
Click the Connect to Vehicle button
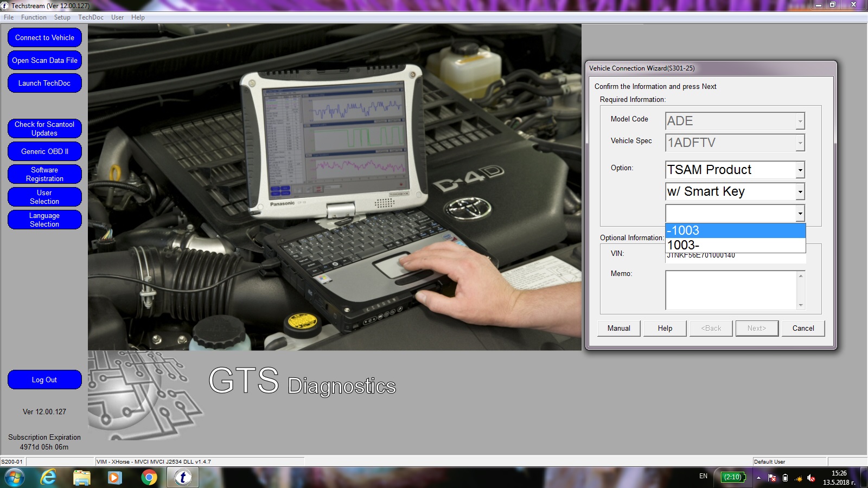(44, 37)
